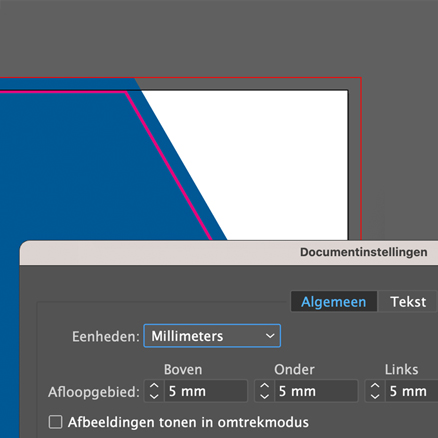
Task: Click the Boven bleed input field
Action: (206, 391)
